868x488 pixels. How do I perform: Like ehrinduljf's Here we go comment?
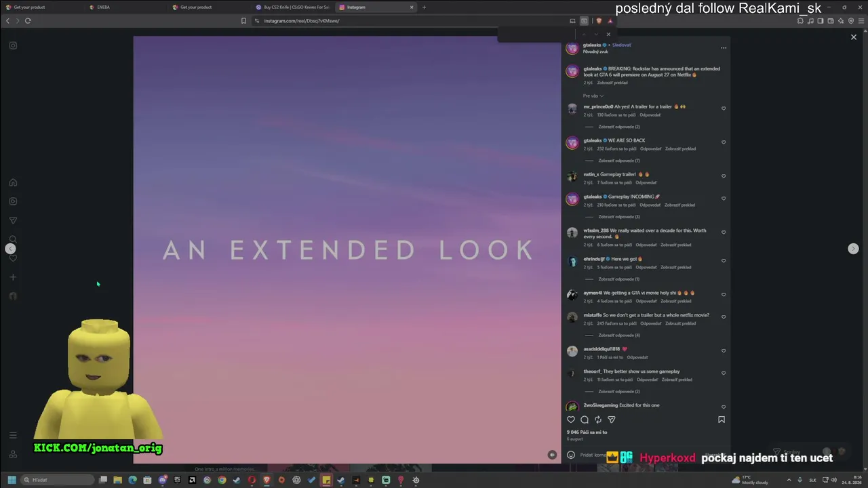(x=724, y=261)
